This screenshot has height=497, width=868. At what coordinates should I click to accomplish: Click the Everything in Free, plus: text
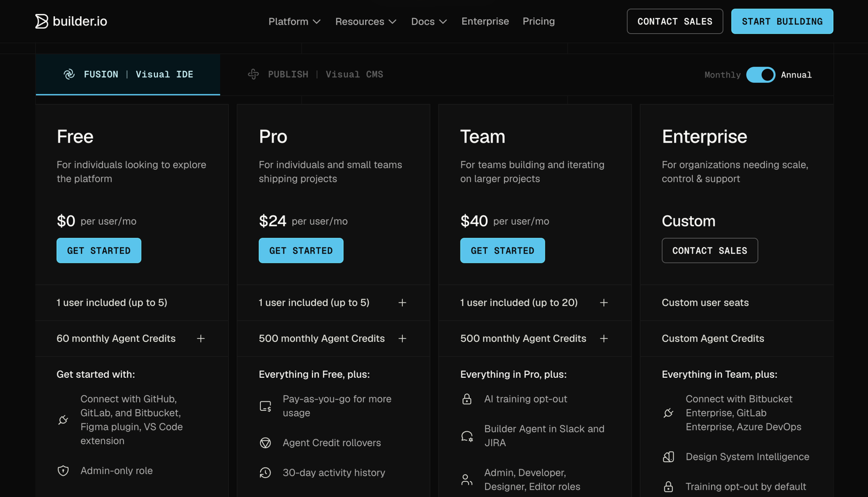point(314,375)
